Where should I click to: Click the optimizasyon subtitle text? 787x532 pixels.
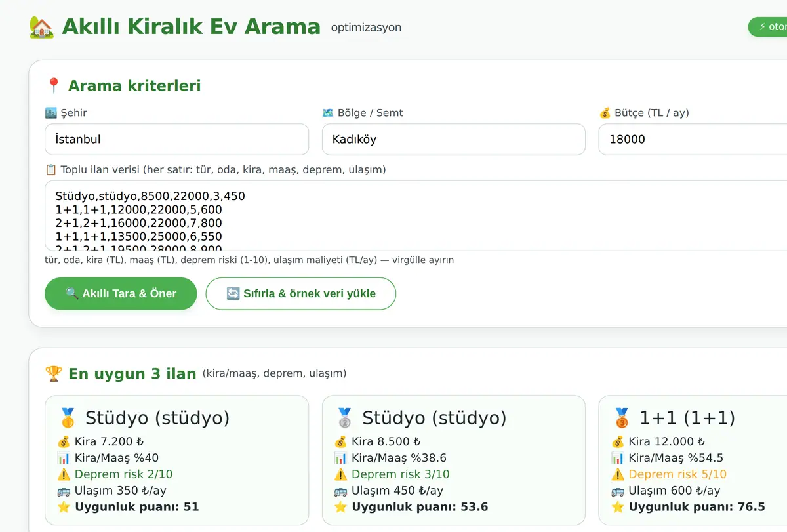366,28
